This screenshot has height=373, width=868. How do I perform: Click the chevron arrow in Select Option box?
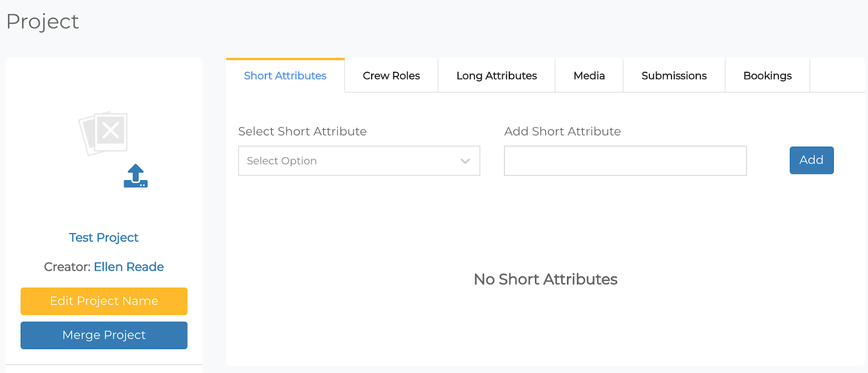(x=465, y=161)
